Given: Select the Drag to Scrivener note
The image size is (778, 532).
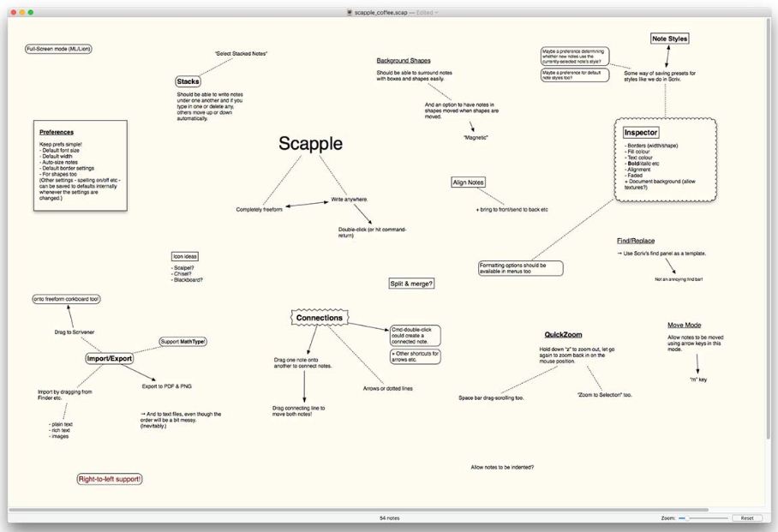Looking at the screenshot, I should coord(75,332).
